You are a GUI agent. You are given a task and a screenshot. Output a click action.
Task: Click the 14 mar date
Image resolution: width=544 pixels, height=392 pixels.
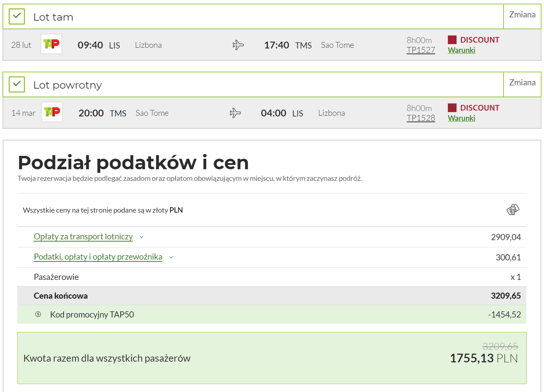coord(23,113)
